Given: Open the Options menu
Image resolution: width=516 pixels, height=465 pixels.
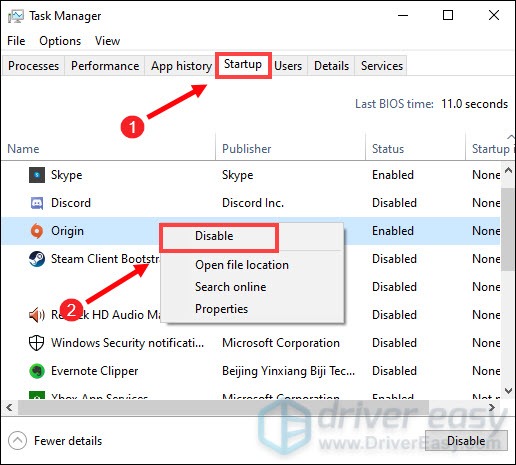Looking at the screenshot, I should [60, 41].
